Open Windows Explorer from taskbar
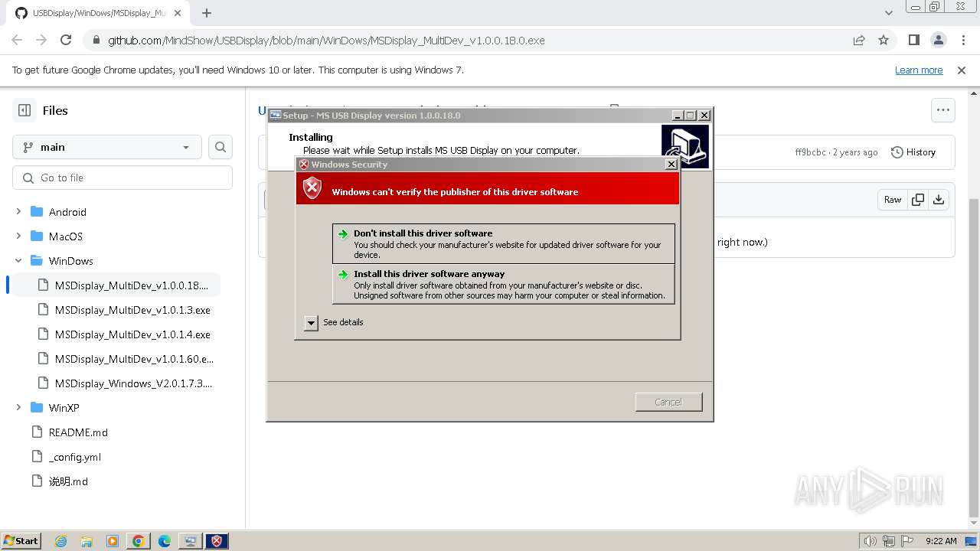The height and width of the screenshot is (551, 980). pyautogui.click(x=87, y=541)
